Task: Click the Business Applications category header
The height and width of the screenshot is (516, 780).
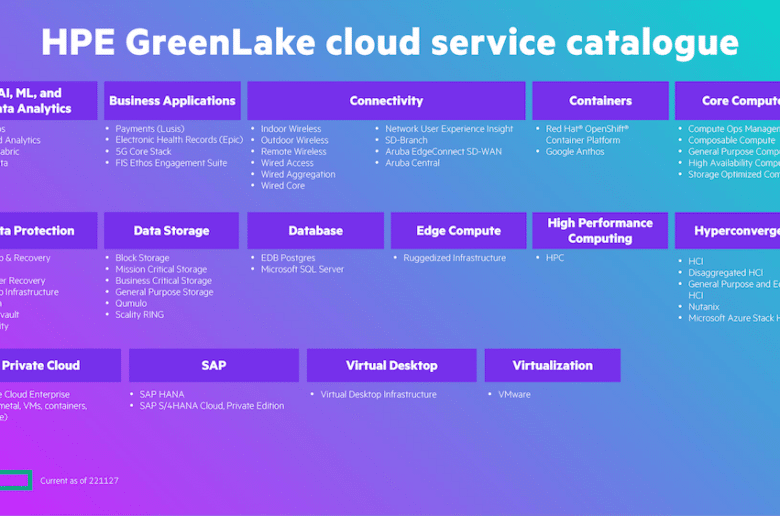Action: click(172, 101)
